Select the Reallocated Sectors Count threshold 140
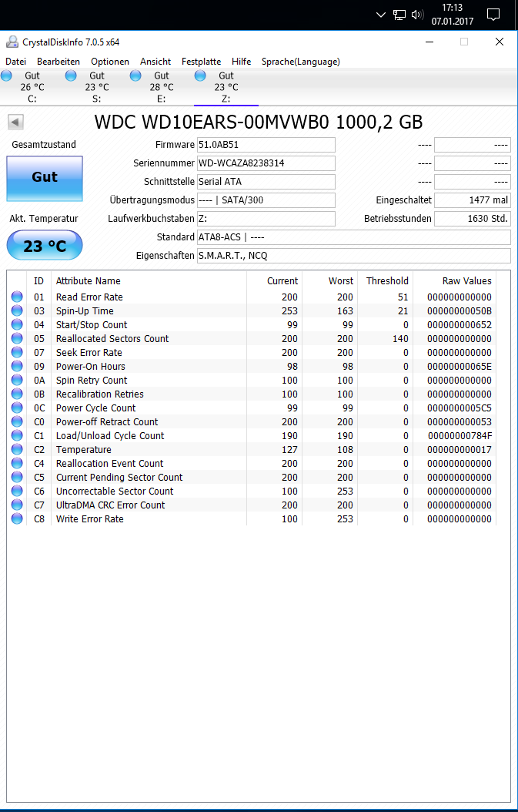 coord(399,339)
